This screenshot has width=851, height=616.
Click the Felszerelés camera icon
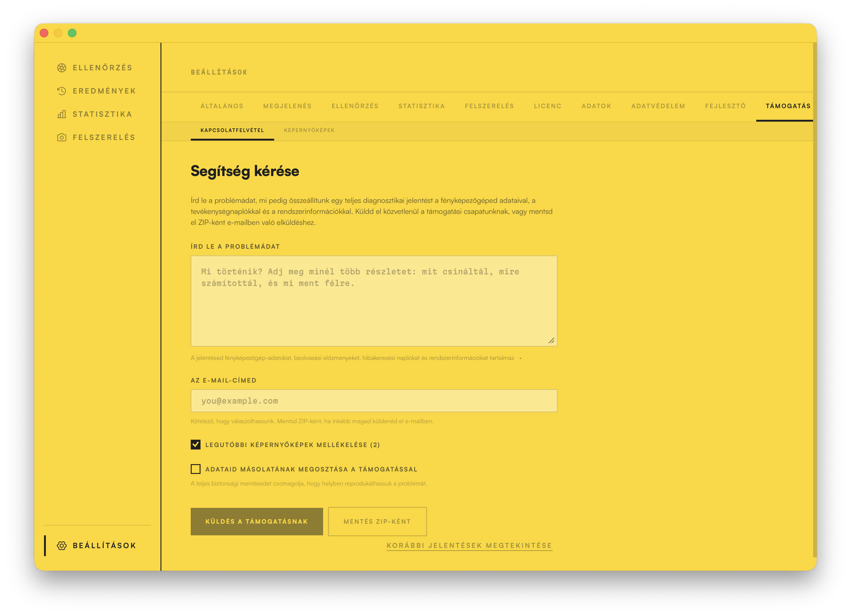click(x=61, y=138)
